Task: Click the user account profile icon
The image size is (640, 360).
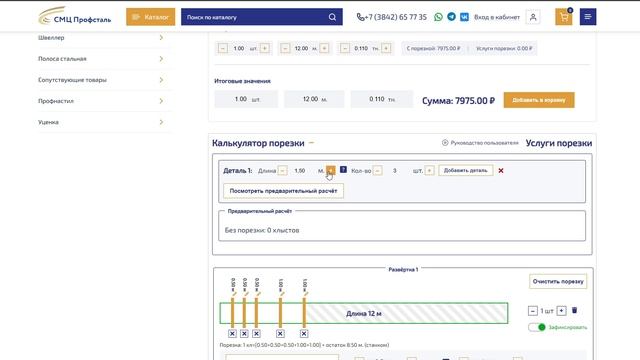Action: [533, 17]
